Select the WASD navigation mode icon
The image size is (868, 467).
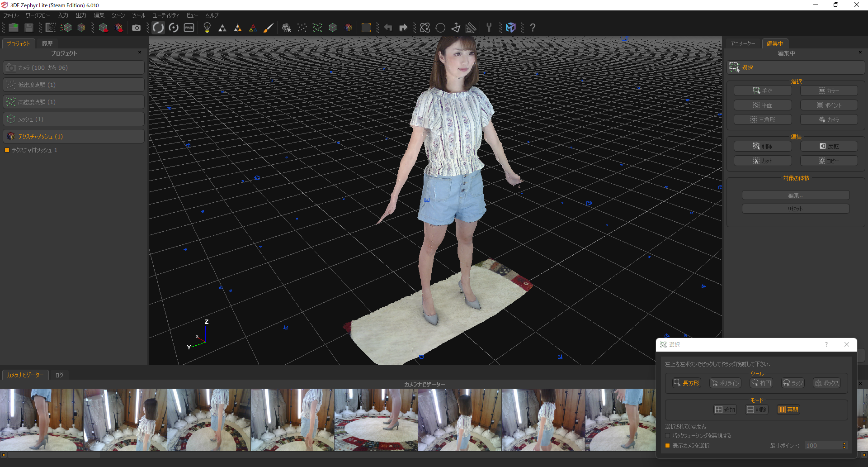[189, 28]
